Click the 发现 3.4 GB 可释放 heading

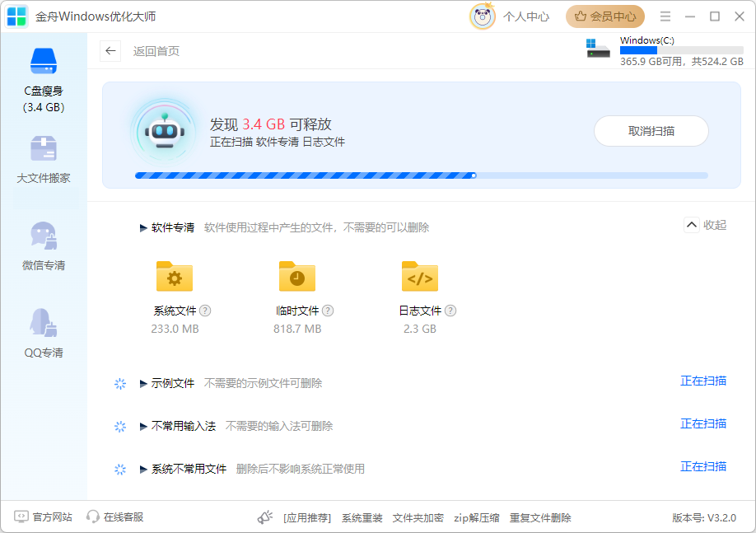(270, 124)
